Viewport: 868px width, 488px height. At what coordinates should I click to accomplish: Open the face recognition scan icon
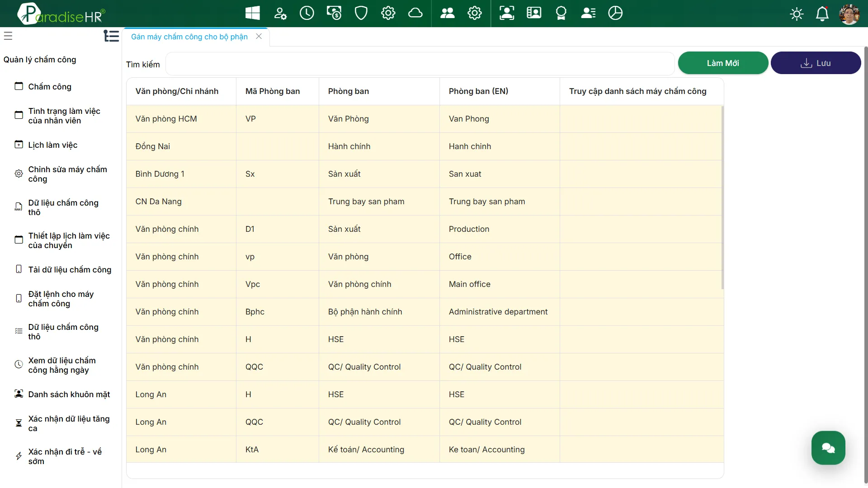click(x=507, y=13)
